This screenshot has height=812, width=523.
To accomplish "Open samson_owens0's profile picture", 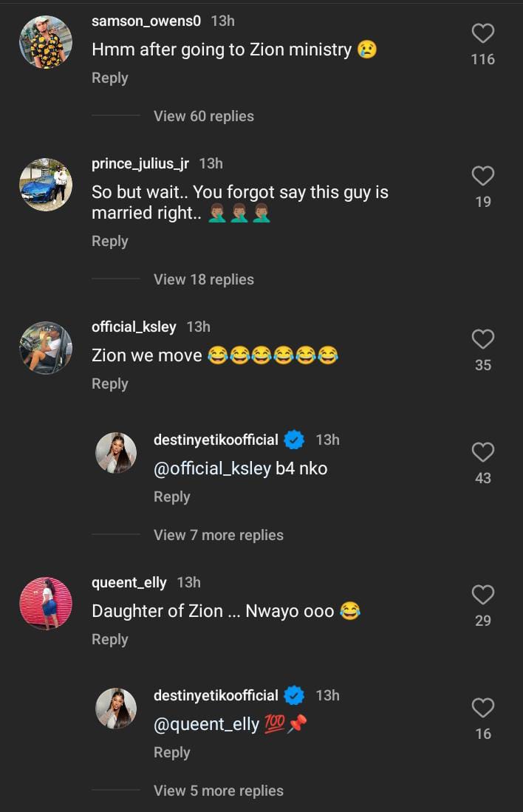I will (x=46, y=42).
